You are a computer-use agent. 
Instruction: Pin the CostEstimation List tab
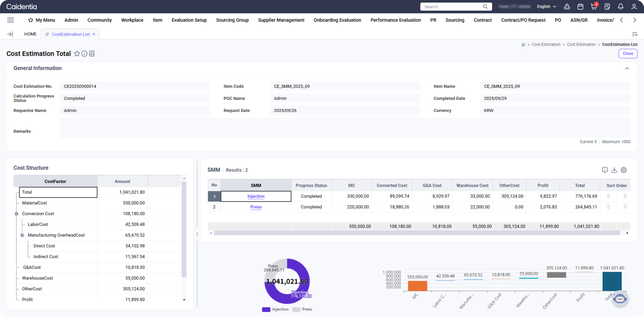[47, 34]
